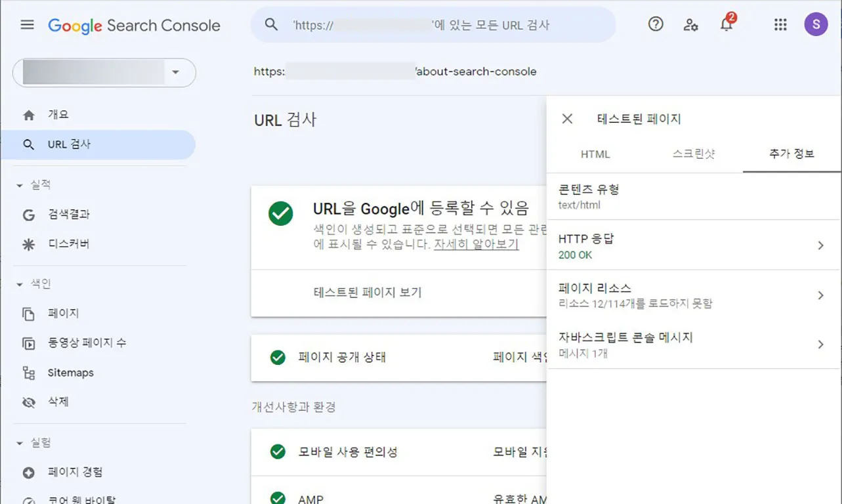Click the URL inspection search field
This screenshot has width=842, height=504.
pos(433,25)
